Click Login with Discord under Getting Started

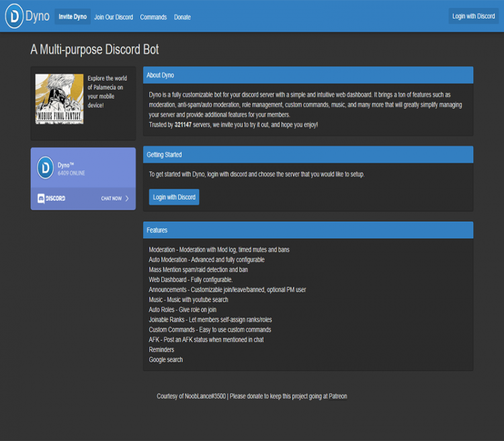pyautogui.click(x=174, y=197)
